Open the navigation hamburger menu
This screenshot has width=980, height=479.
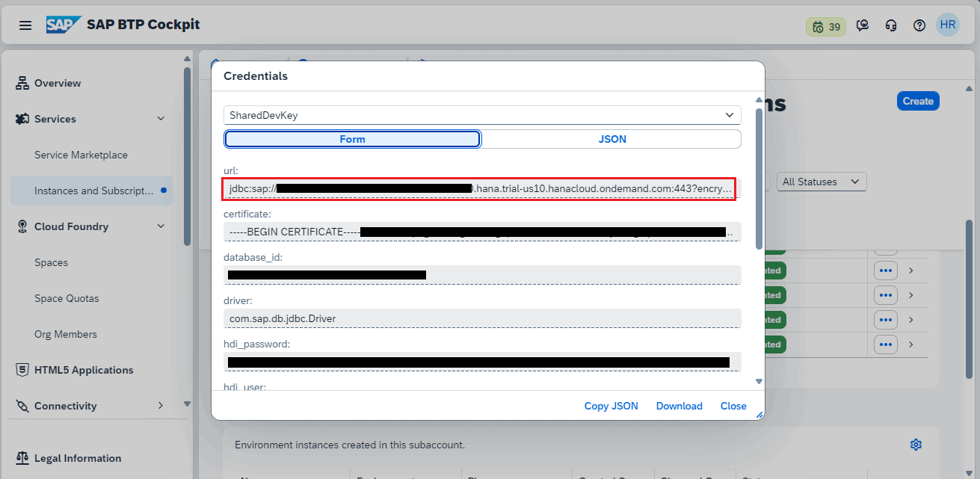pos(25,24)
